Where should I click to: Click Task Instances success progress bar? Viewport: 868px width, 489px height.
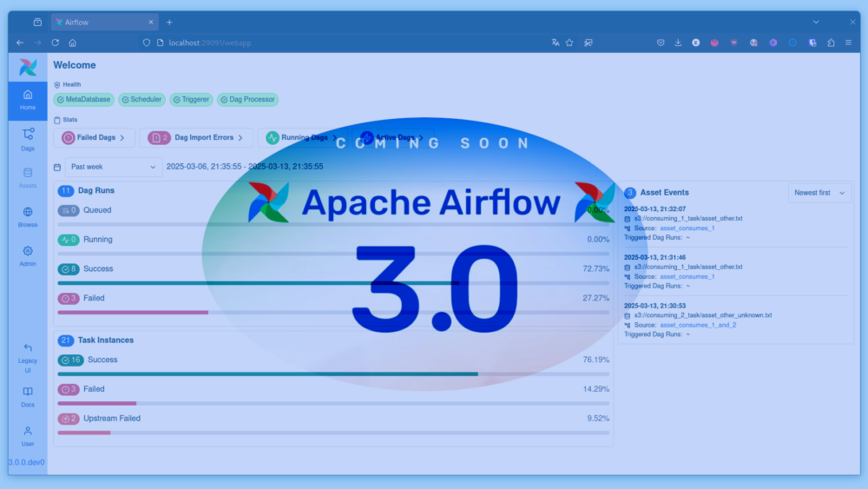333,373
